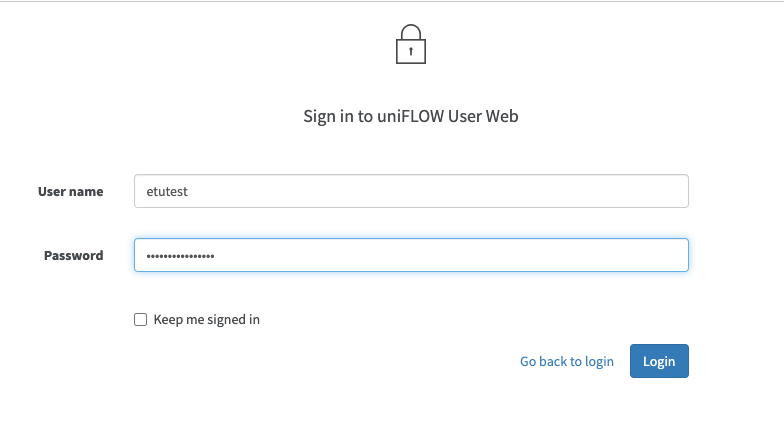
Task: Click the "Keep me signed in" label text
Action: click(x=206, y=320)
